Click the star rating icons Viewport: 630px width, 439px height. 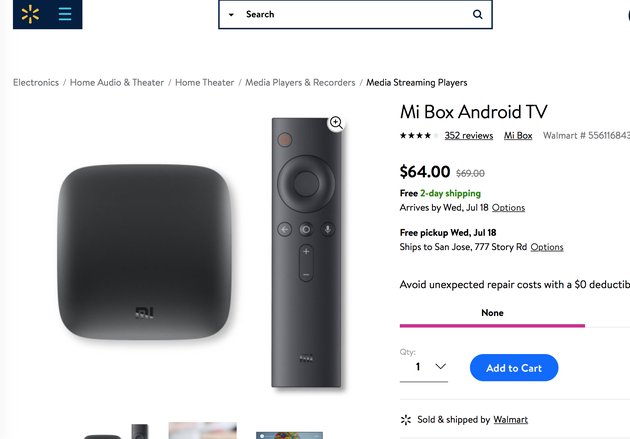click(x=415, y=135)
